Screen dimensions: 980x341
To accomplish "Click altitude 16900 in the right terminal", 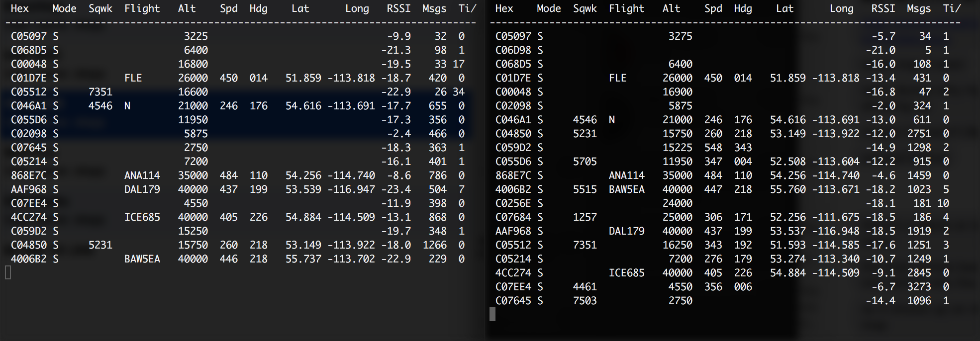I will click(x=678, y=92).
